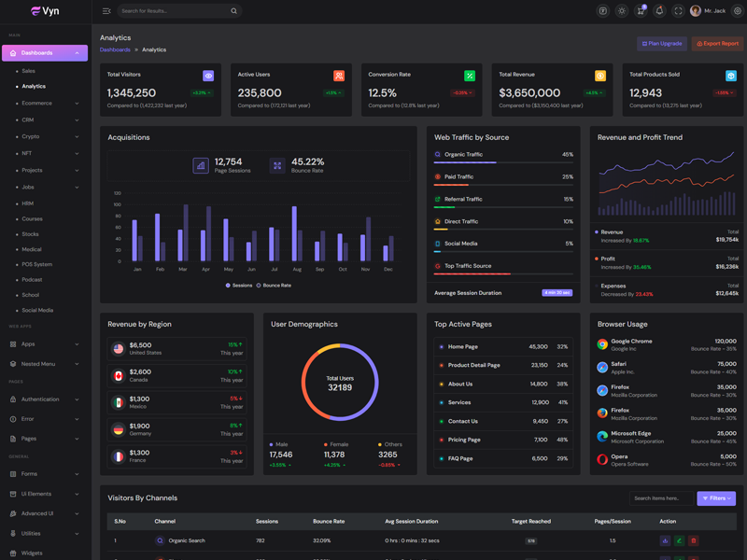Open notifications bell icon
This screenshot has height=560, width=747.
tap(659, 11)
